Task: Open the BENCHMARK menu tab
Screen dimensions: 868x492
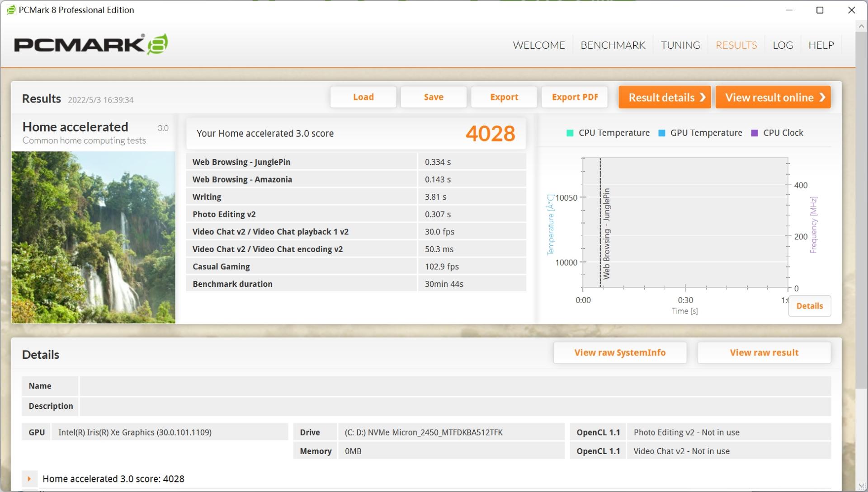Action: point(613,45)
